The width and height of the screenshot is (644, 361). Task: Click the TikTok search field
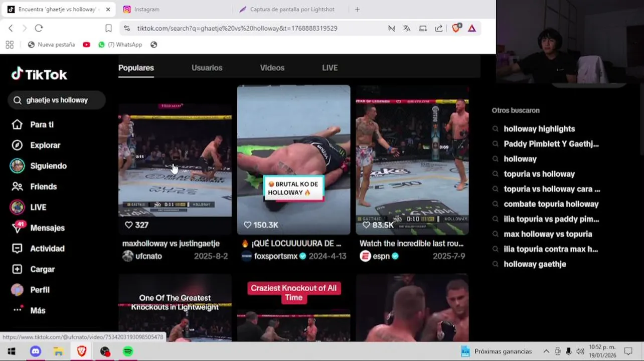click(x=57, y=100)
